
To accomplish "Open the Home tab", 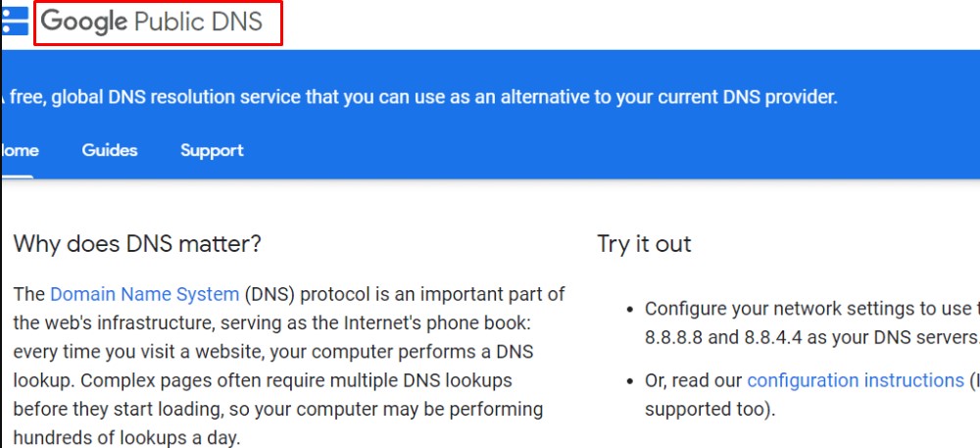I will 20,151.
